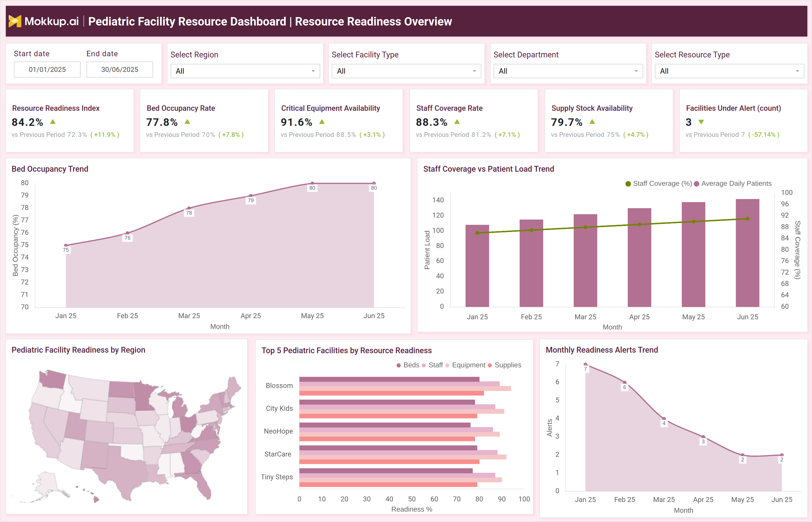Click the City Kids Supplies bar
The image size is (812, 522).
pos(388,416)
